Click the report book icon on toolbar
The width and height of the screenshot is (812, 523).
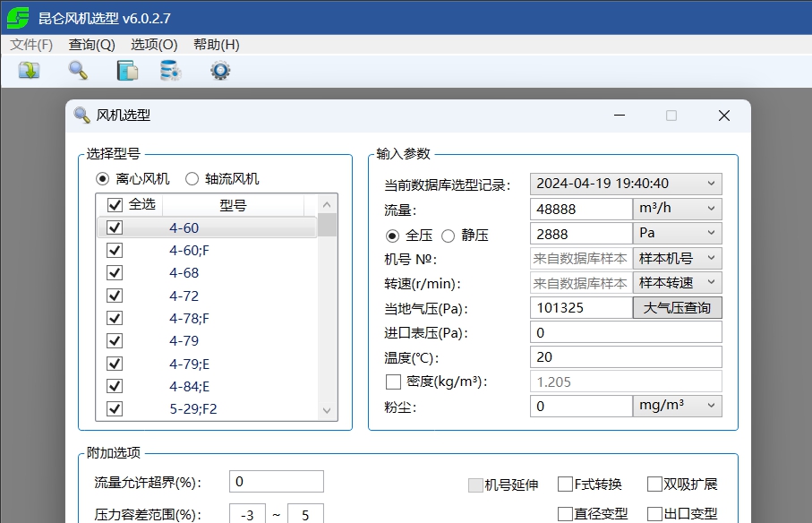pyautogui.click(x=125, y=70)
